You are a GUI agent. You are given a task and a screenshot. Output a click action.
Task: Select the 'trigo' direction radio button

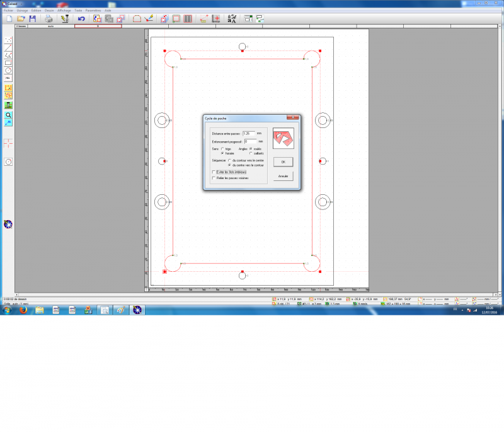coord(222,148)
